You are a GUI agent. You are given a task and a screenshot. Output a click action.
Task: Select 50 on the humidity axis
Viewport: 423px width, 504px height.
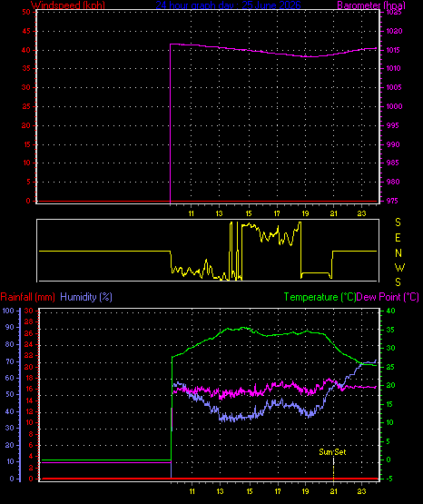pos(10,394)
